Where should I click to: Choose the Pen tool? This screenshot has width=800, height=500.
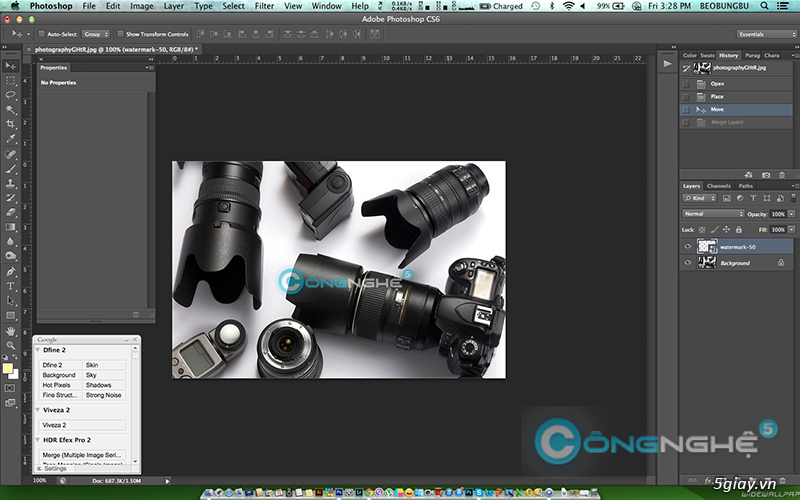tap(10, 271)
